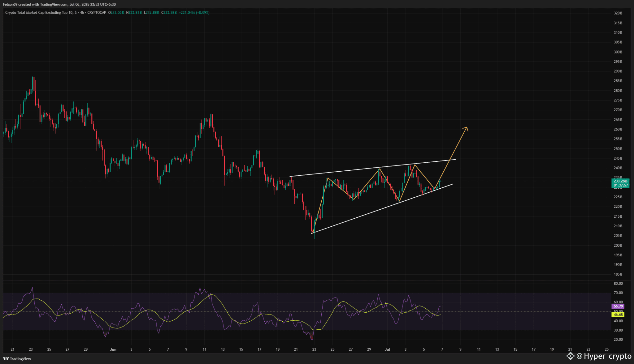Viewport: 634px width, 364px height.
Task: Click the '25' date label at far right of time axis
Action: coord(606,349)
